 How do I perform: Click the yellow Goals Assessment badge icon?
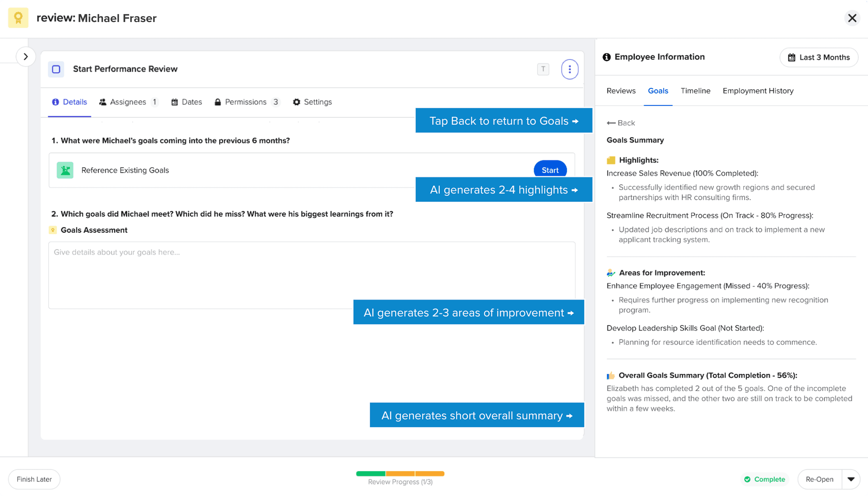[53, 230]
